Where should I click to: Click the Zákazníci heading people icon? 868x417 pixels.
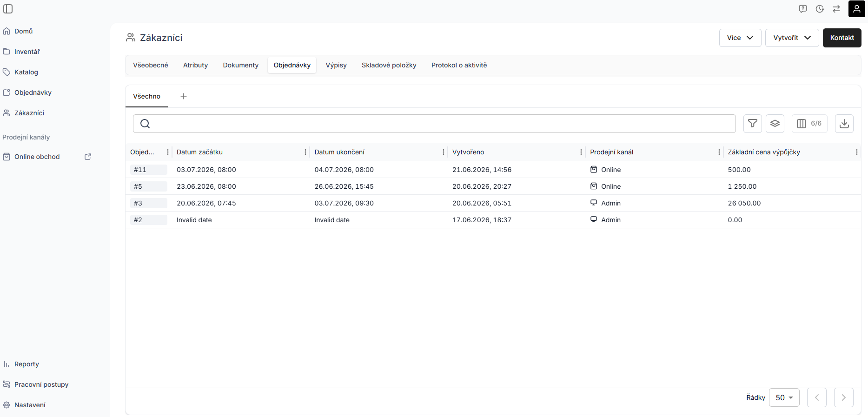pyautogui.click(x=131, y=38)
